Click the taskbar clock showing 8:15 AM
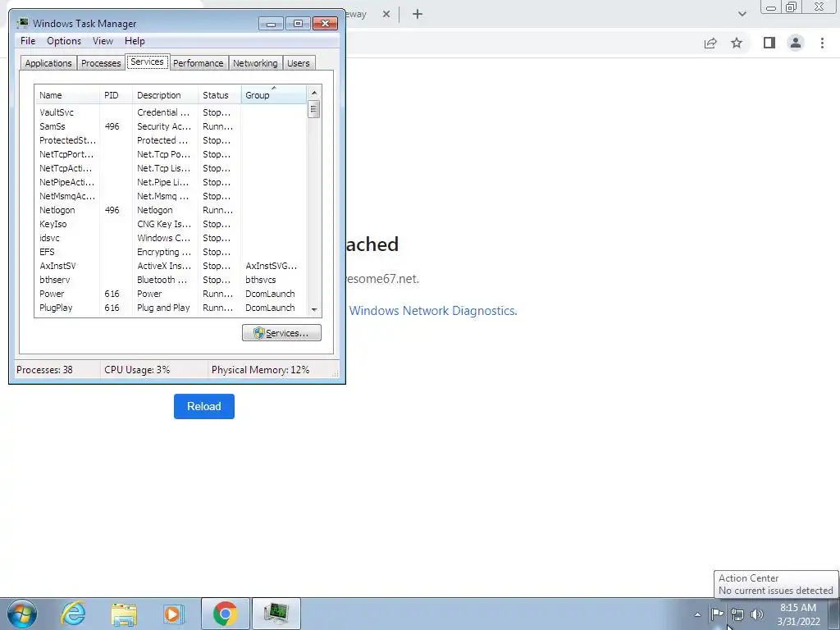Screen dimensions: 840x630 (798, 614)
